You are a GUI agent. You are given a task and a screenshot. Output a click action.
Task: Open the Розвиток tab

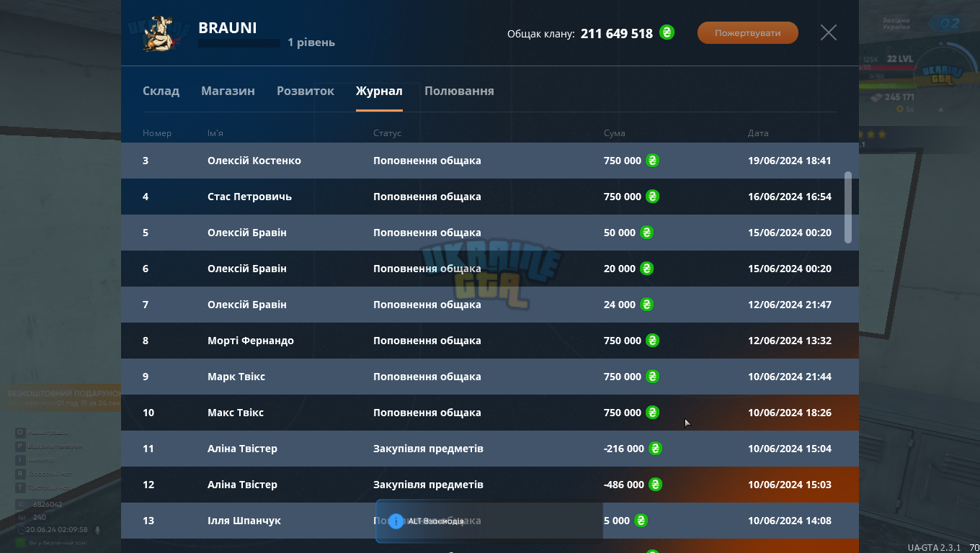306,91
